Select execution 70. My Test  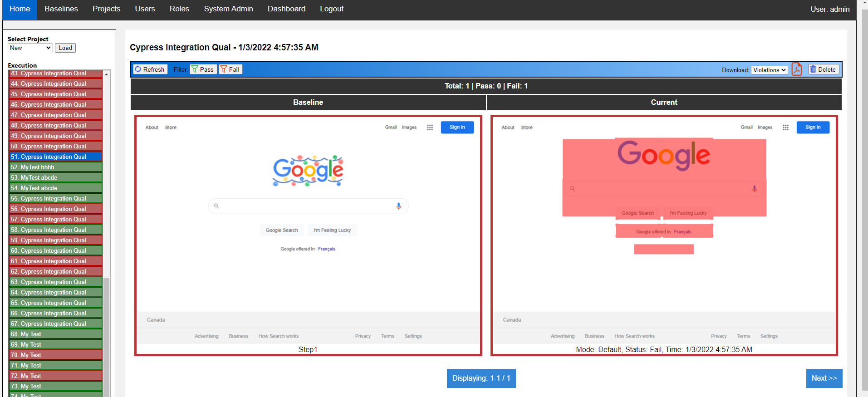[55, 355]
